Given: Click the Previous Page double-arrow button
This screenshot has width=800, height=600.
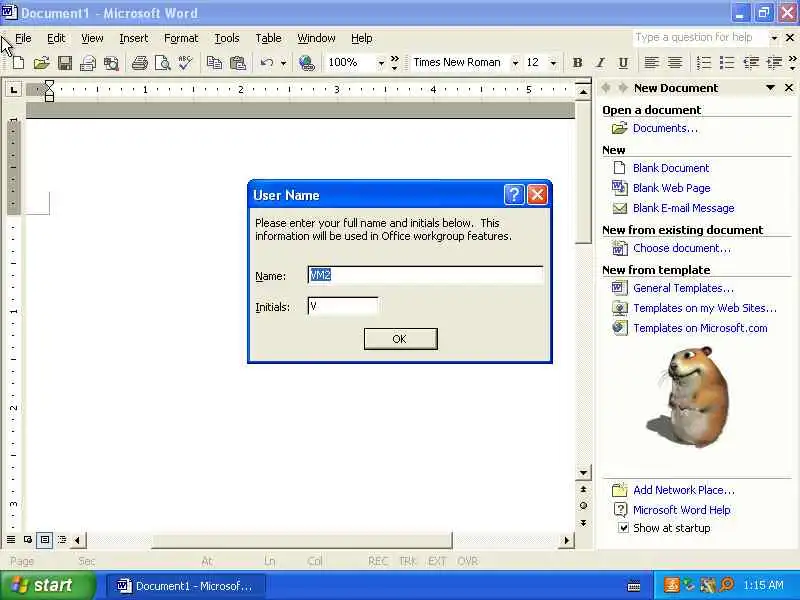Looking at the screenshot, I should click(x=583, y=489).
